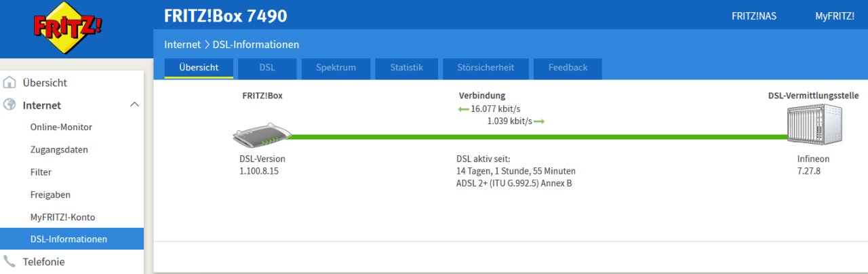This screenshot has width=868, height=274.
Task: Click the Verbindung heading
Action: 482,96
